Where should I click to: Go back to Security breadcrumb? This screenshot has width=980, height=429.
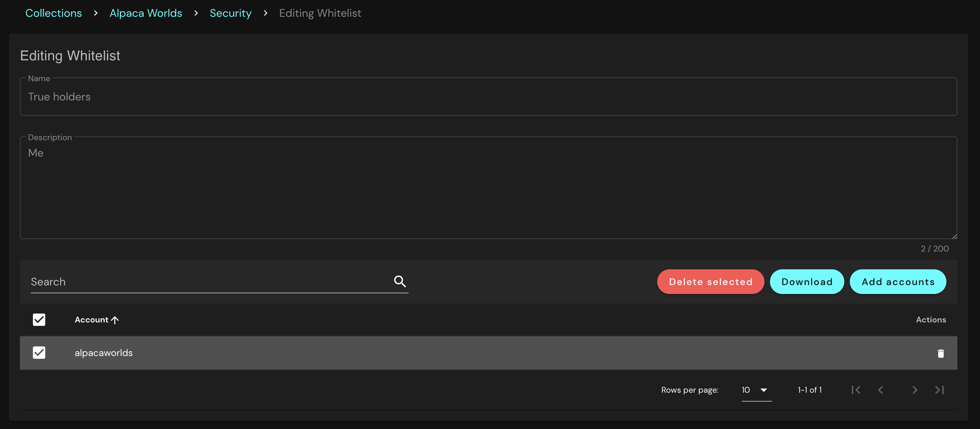[x=231, y=13]
